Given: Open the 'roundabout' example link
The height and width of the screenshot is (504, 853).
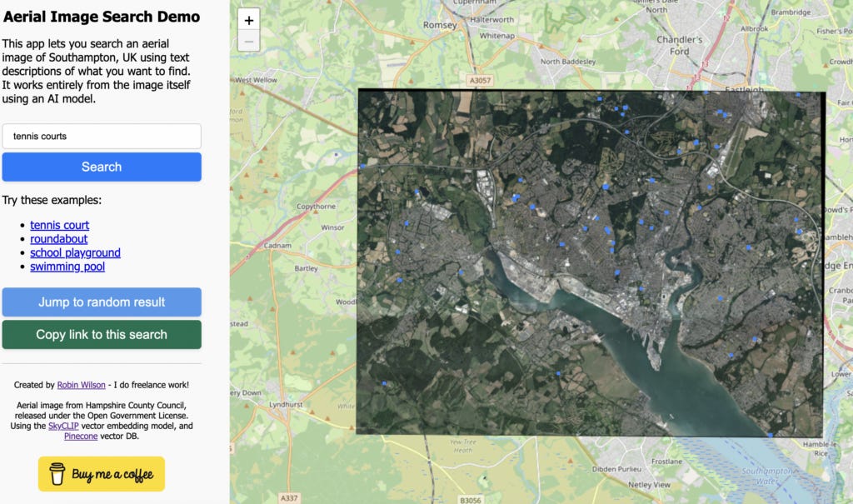Looking at the screenshot, I should coord(59,239).
